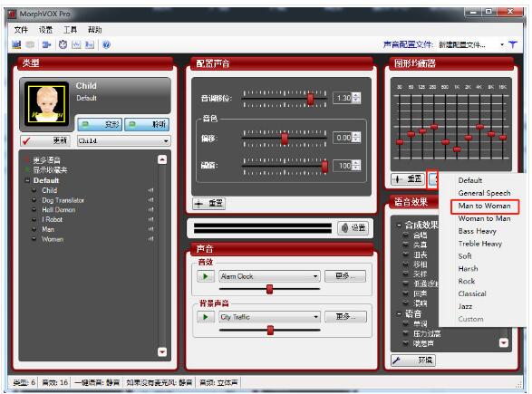Viewport: 532px width, 394px height.
Task: Select I Robot voice
Action: tap(52, 219)
